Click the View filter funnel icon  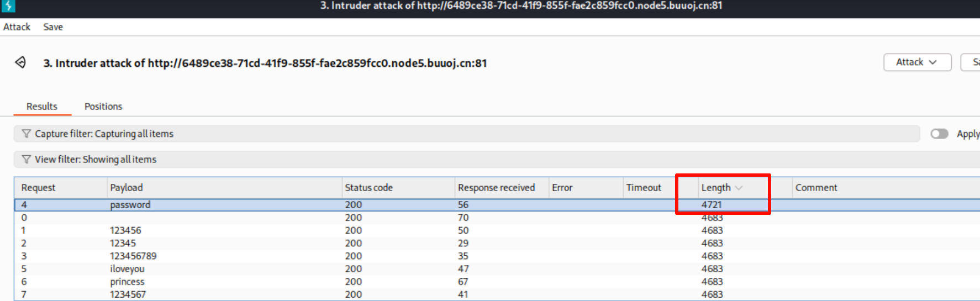click(x=26, y=159)
